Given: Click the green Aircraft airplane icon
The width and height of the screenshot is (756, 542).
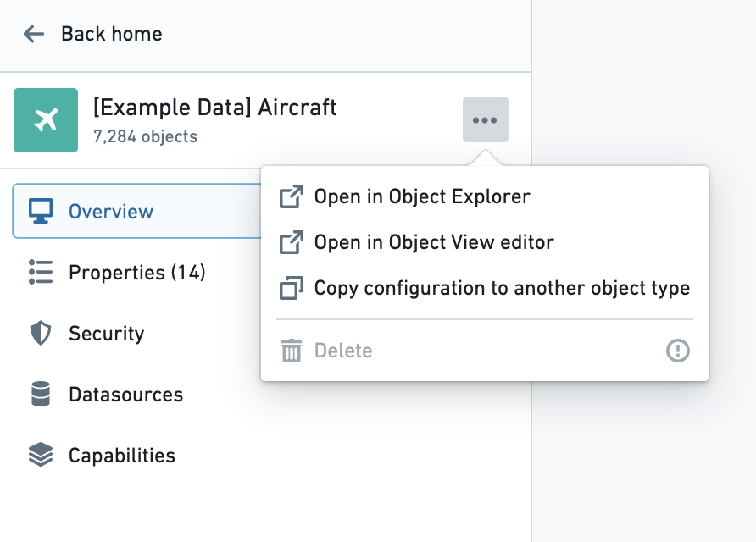Looking at the screenshot, I should click(x=46, y=120).
